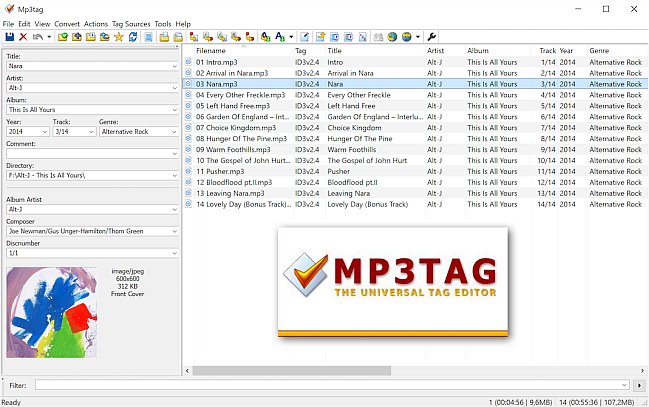Open options with the wrench icon

431,37
